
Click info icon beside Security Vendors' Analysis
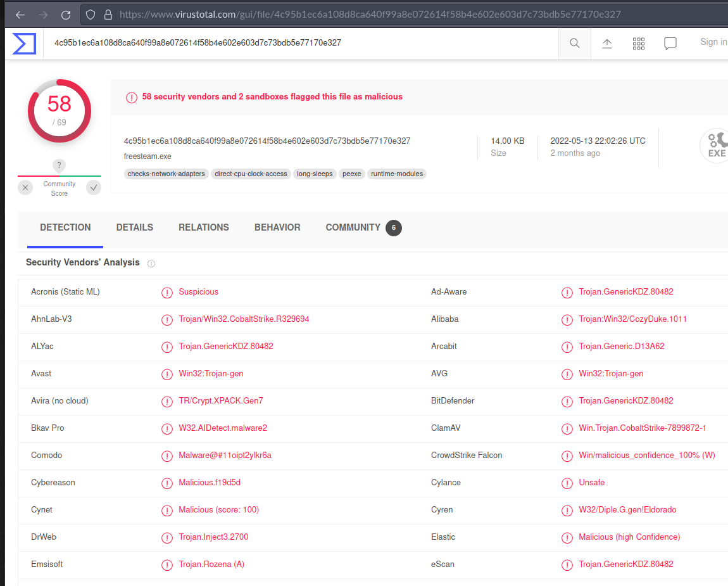click(x=151, y=264)
